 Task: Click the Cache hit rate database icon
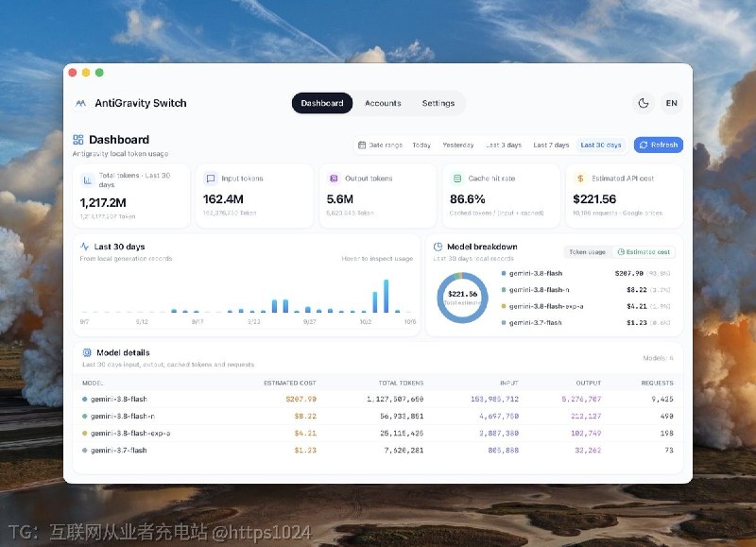[x=457, y=179]
